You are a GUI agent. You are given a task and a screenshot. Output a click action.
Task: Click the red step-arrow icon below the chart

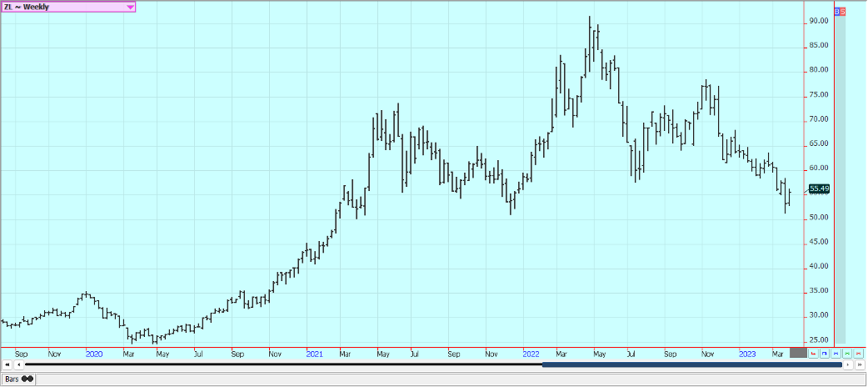pos(813,354)
